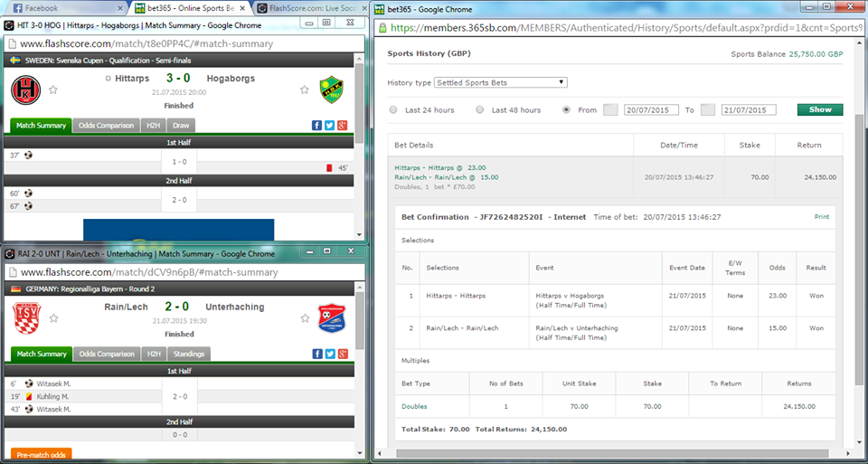Image resolution: width=868 pixels, height=464 pixels.
Task: Favorite Hogaborgs with its star icon
Action: pos(304,90)
